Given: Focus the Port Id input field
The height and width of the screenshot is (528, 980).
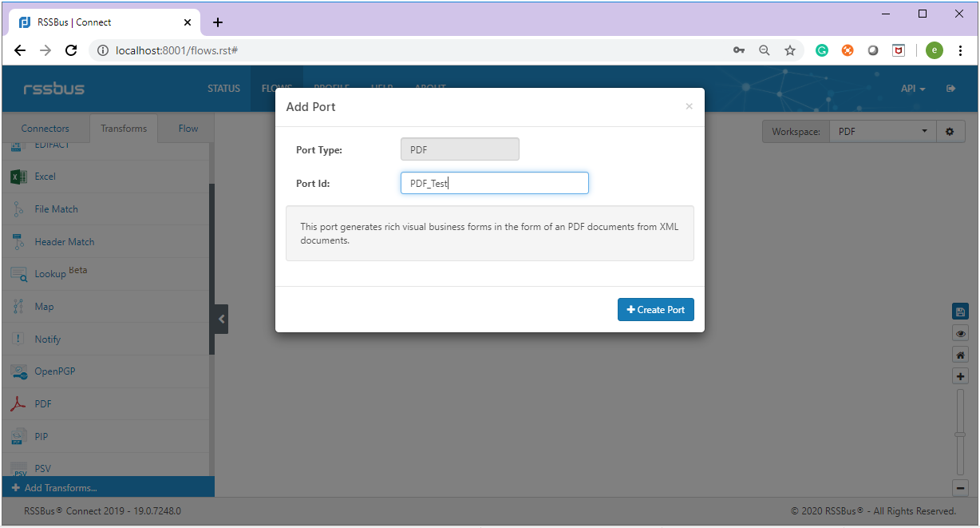Looking at the screenshot, I should pos(495,183).
